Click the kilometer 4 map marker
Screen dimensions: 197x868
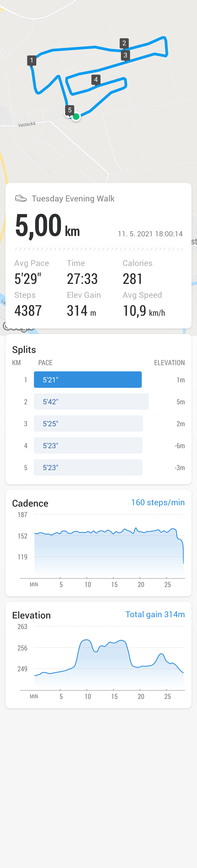(96, 80)
